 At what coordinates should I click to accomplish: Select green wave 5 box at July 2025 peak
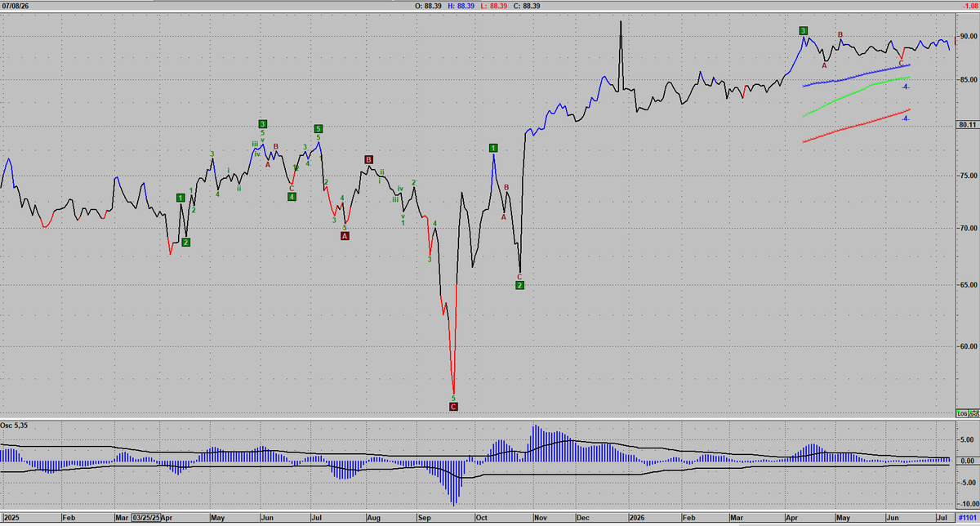(x=318, y=129)
